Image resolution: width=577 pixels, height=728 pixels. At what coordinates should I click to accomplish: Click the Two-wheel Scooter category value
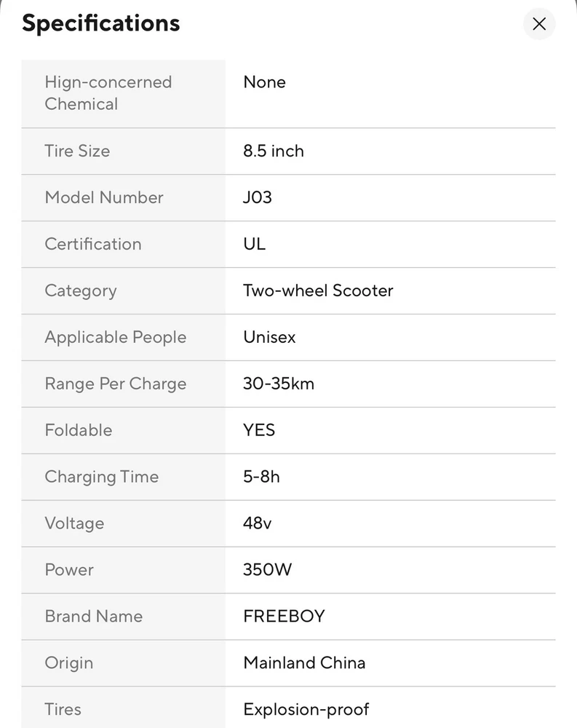[318, 290]
